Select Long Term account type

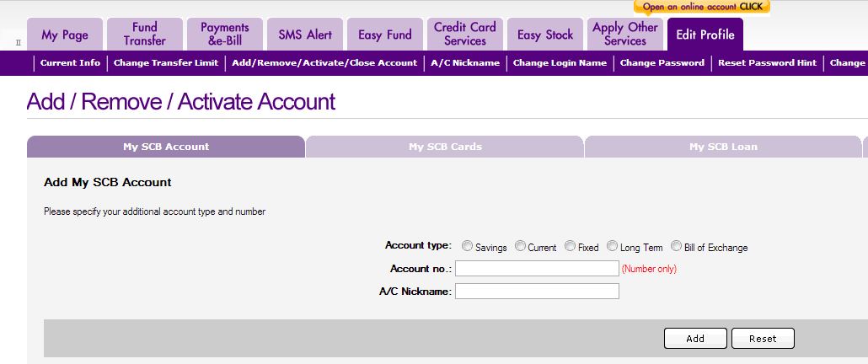pos(613,246)
